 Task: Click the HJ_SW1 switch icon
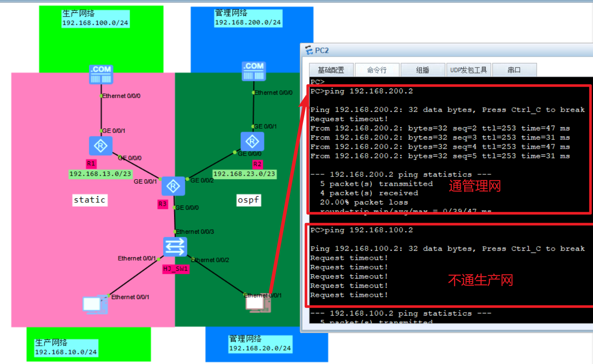175,246
